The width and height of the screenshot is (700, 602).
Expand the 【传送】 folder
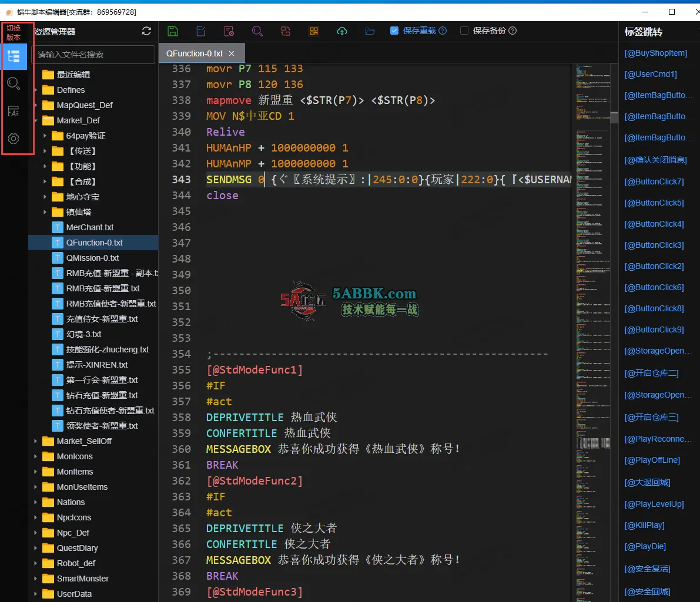click(45, 151)
